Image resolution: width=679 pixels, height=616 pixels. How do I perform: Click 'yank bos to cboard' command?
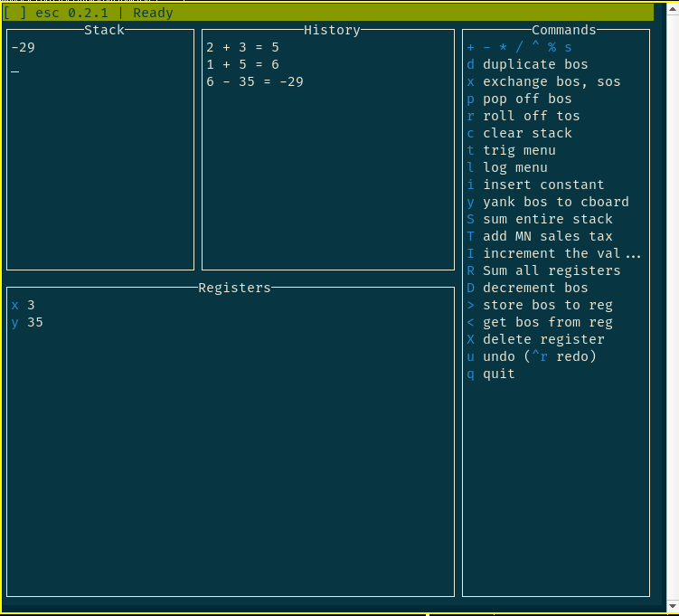(547, 202)
